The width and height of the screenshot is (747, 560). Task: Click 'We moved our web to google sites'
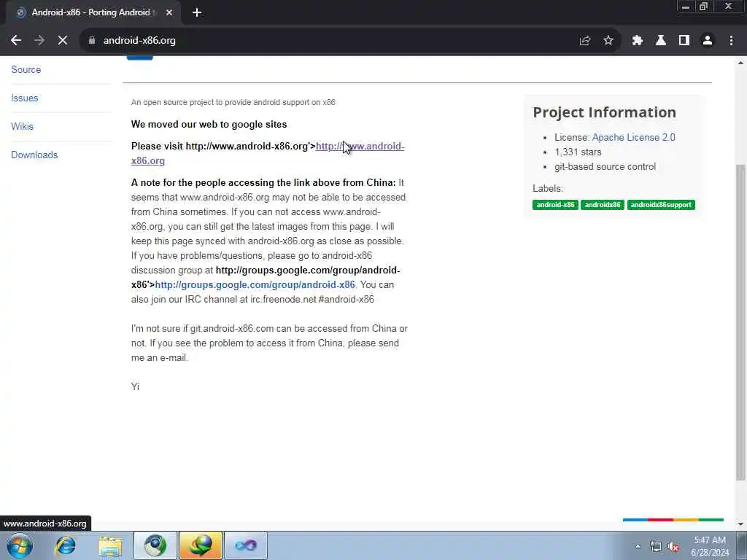point(209,124)
